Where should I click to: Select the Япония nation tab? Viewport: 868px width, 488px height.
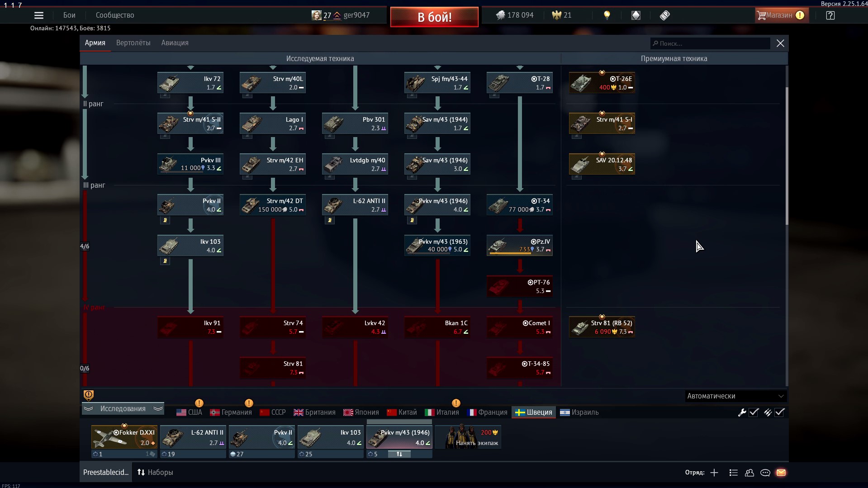point(361,412)
